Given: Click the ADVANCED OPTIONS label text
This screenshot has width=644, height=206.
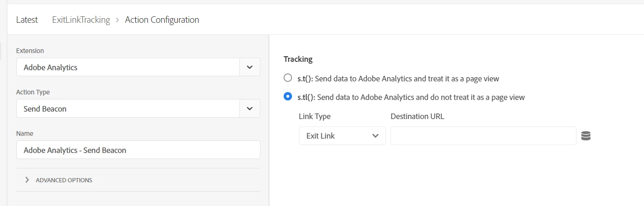Looking at the screenshot, I should (x=64, y=180).
